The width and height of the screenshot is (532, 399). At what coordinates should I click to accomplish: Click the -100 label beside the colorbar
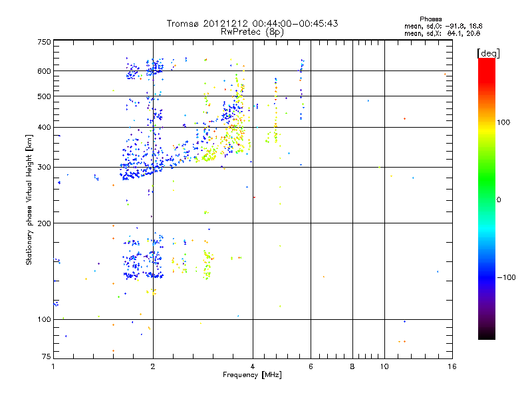507,277
